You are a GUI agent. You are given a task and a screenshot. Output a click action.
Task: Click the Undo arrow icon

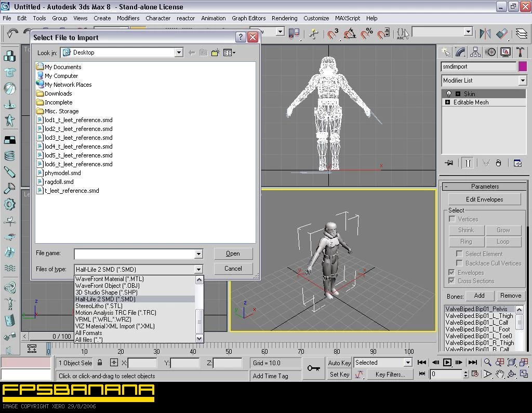click(12, 33)
